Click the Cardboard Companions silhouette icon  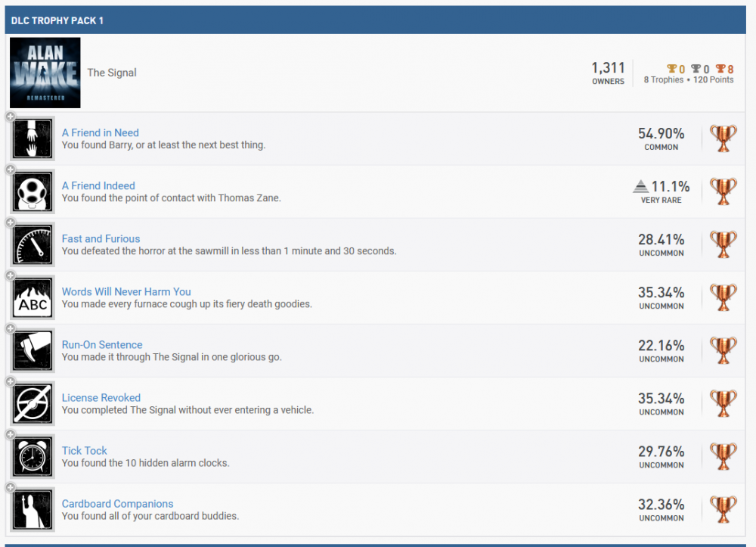33,509
